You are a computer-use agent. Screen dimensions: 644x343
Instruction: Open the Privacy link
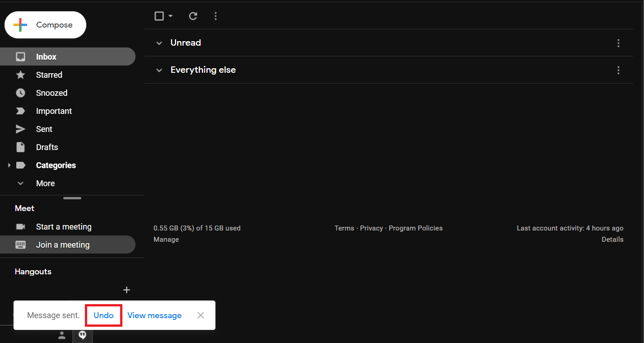371,228
